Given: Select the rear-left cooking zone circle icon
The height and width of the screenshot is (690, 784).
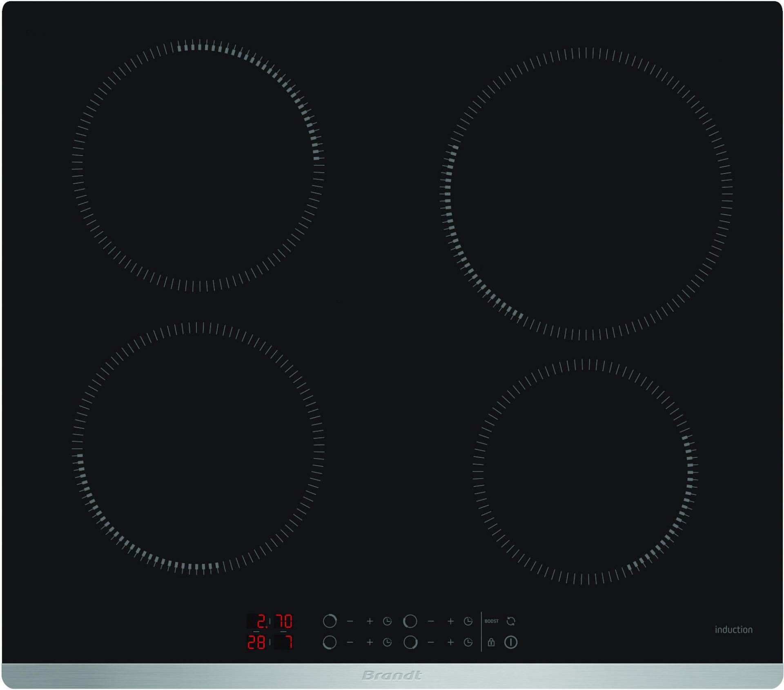Looking at the screenshot, I should 330,621.
